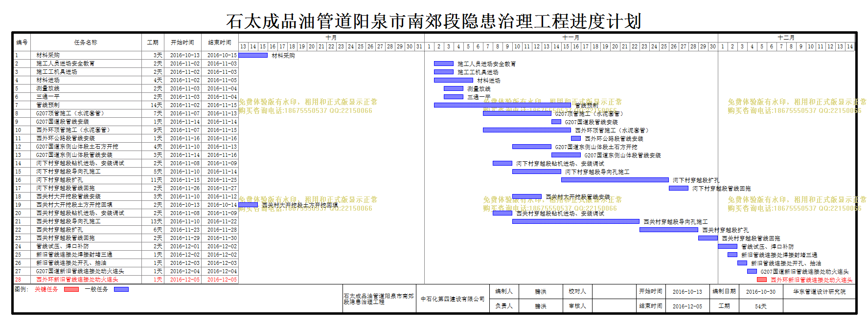Click the 编号 column header
Screen dimensions: 868x325
[22, 43]
